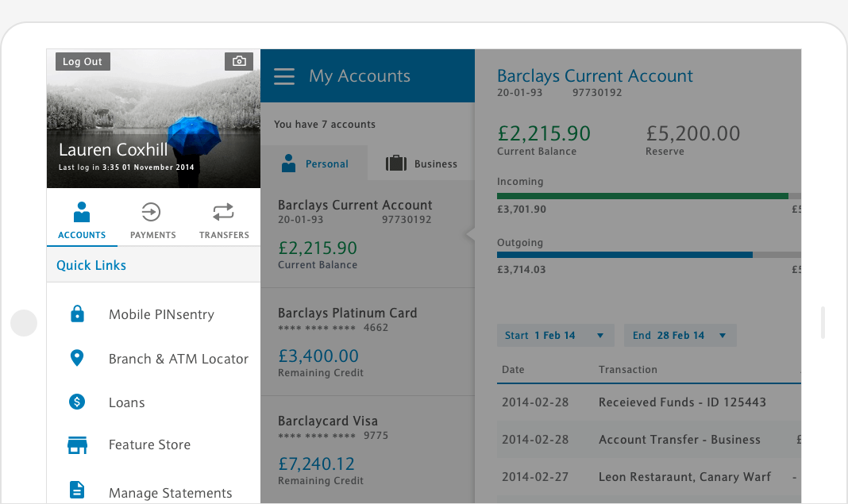The image size is (848, 504).
Task: Click the Transaction column header
Action: [x=627, y=369]
